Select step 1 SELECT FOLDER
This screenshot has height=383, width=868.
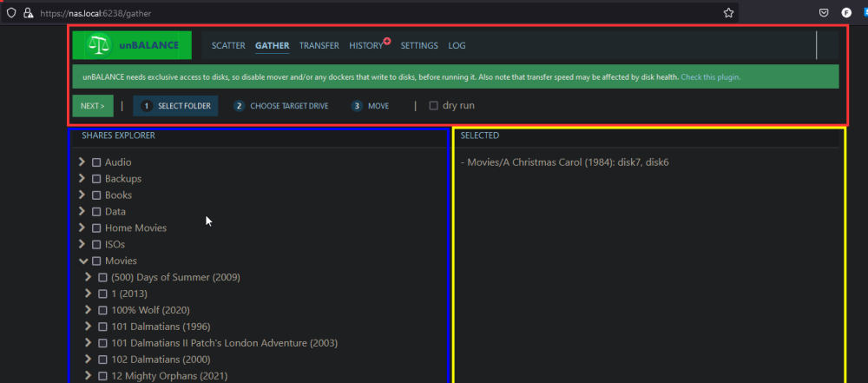[x=175, y=106]
